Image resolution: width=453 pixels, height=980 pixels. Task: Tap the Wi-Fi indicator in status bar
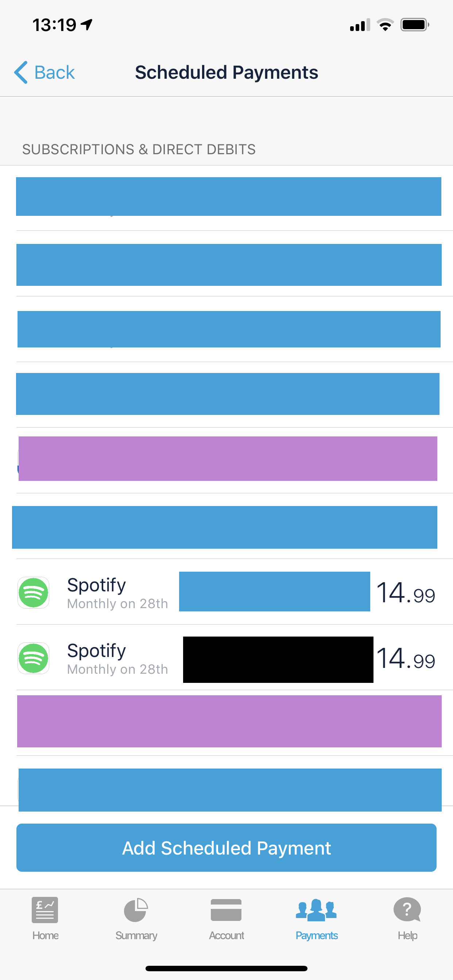(x=385, y=25)
